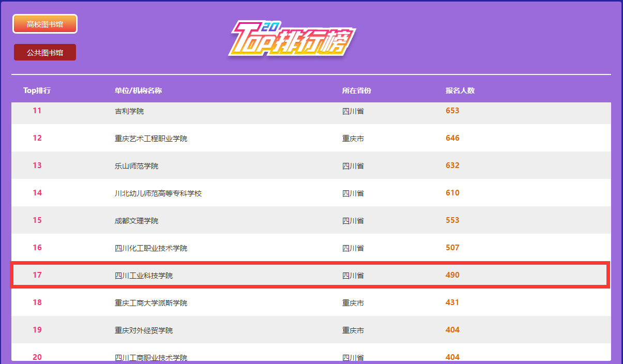
Task: Choose the 成都文理学院 entry
Action: [x=136, y=221]
